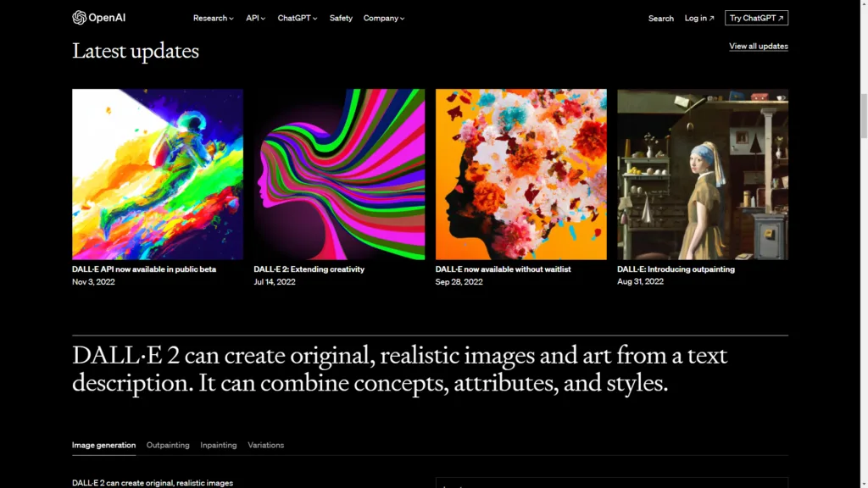Expand the ChatGPT dropdown menu
This screenshot has height=488, width=868.
[298, 19]
